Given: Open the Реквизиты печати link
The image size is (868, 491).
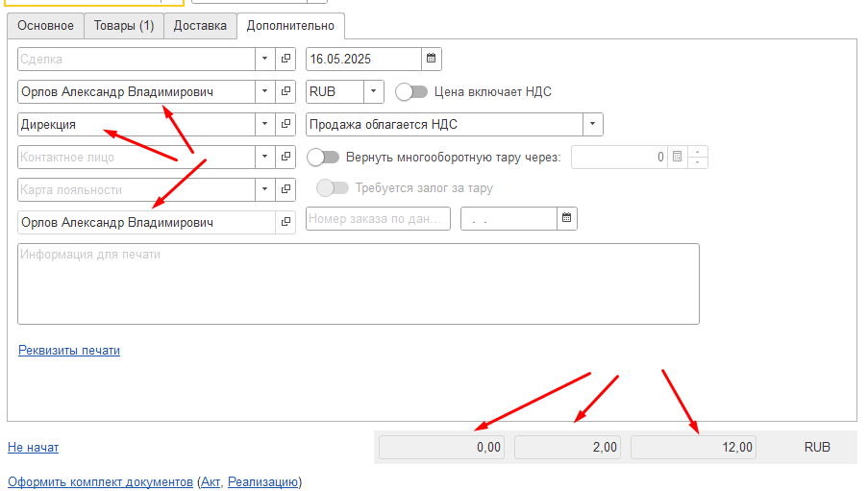Looking at the screenshot, I should pyautogui.click(x=69, y=351).
